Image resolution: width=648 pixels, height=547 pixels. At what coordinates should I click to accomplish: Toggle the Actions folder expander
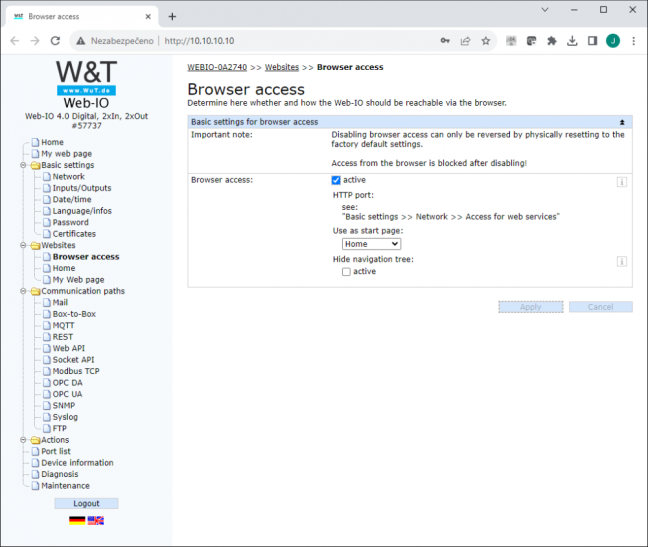pos(23,440)
